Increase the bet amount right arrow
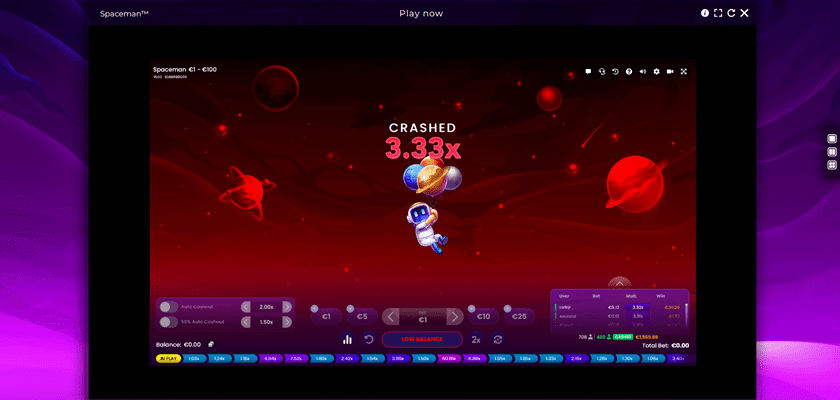The image size is (840, 400). coord(455,316)
